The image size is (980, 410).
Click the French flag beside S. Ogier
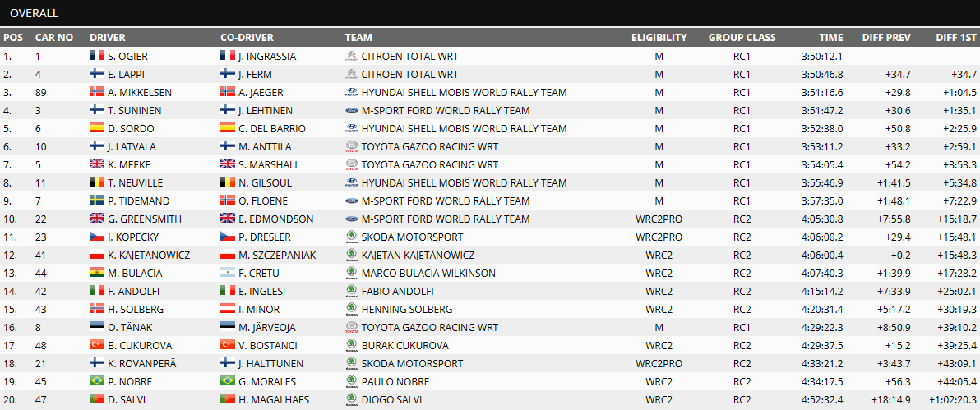click(97, 56)
